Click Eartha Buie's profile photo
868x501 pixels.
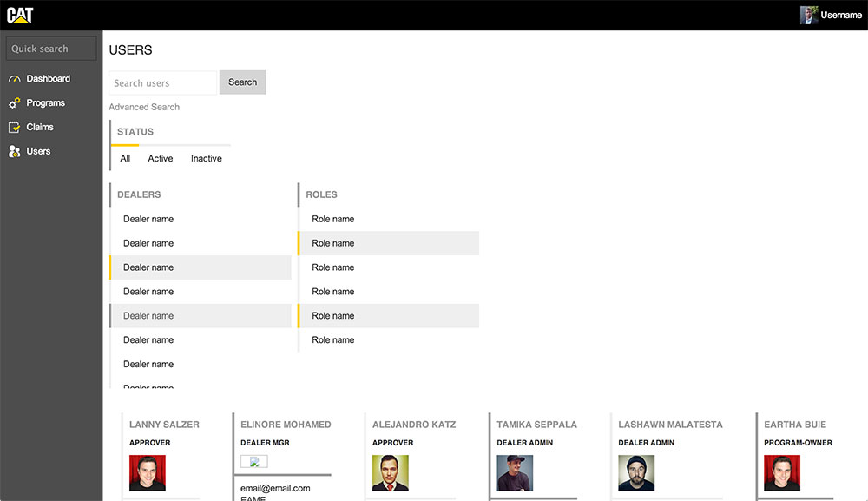(782, 473)
